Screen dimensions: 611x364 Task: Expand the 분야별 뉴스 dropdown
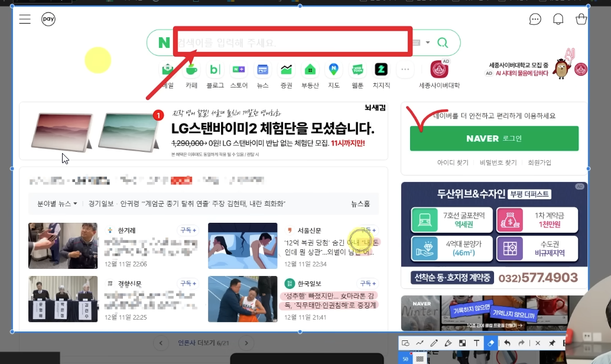click(x=57, y=203)
